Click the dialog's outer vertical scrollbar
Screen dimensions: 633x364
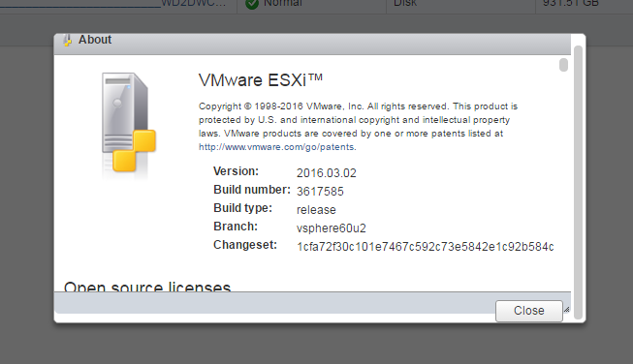pos(578,182)
